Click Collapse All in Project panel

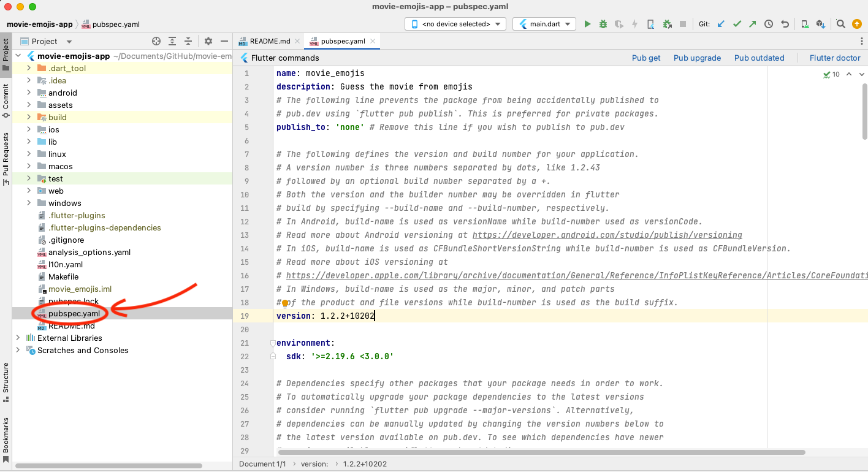188,41
